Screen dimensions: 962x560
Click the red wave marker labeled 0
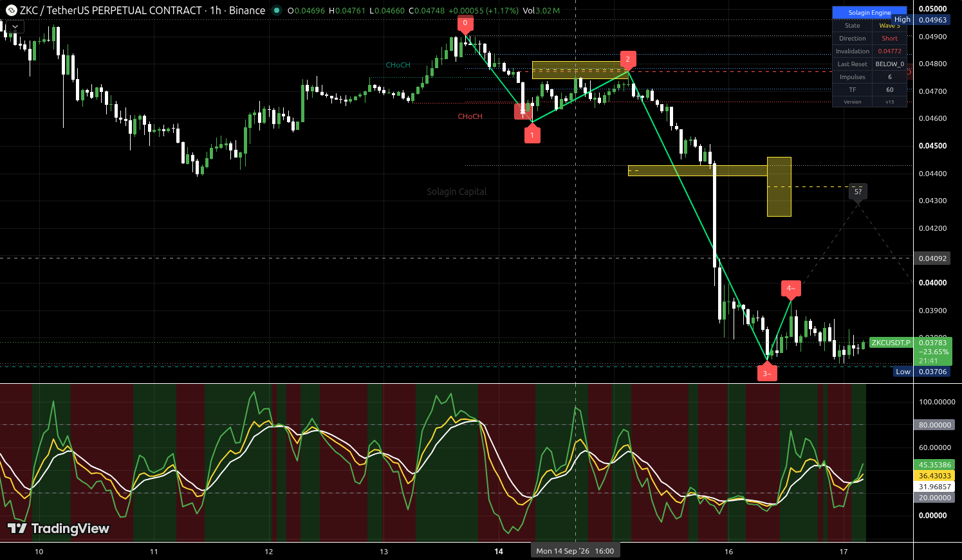(465, 24)
